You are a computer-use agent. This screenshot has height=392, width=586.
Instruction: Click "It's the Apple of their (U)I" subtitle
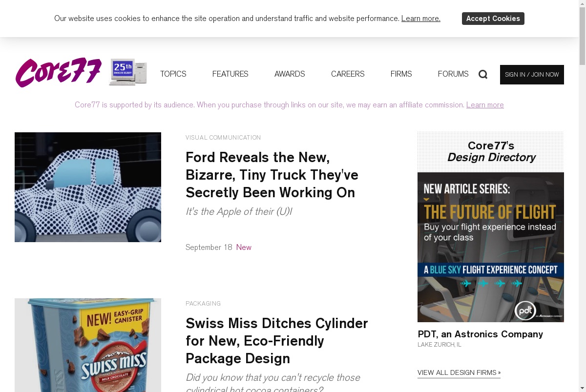239,211
